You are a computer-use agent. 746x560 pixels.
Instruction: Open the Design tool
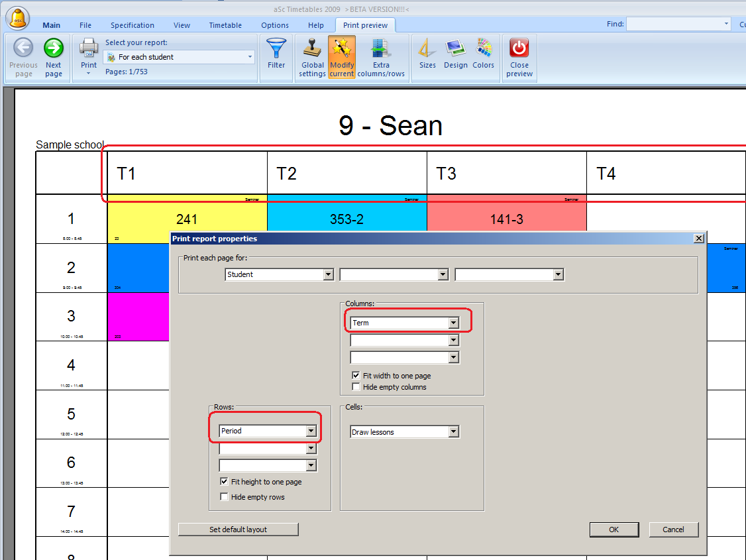tap(456, 49)
